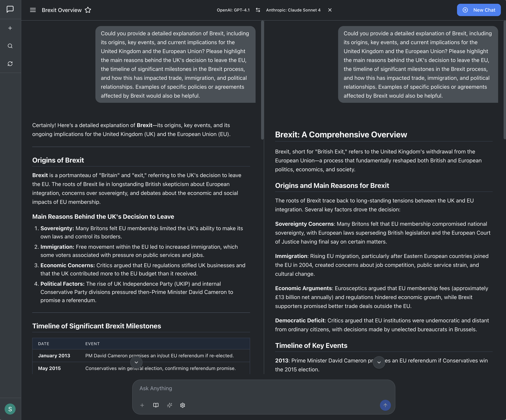This screenshot has width=506, height=420.
Task: Close the Claude Sonnet 4 comparison
Action: [330, 10]
